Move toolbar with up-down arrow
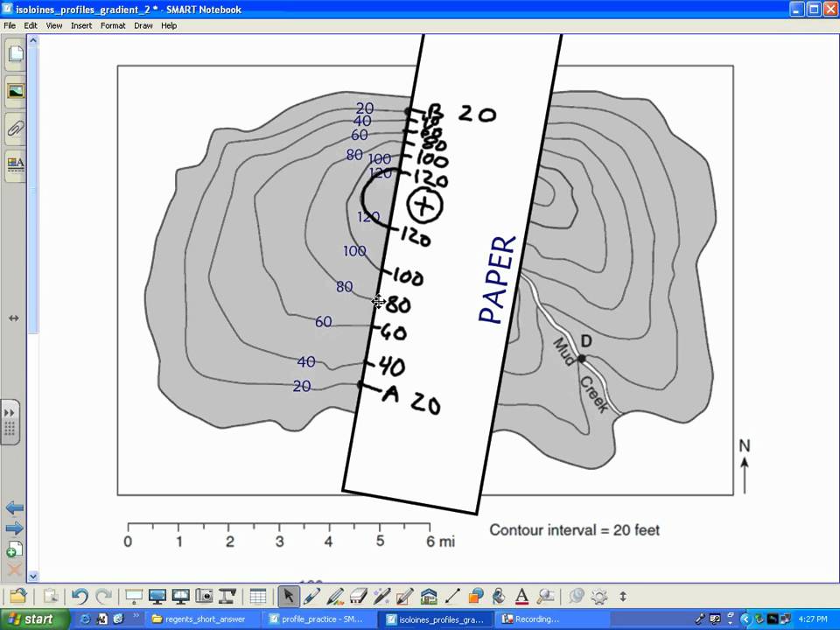Viewport: 840px width, 630px height. [x=623, y=596]
